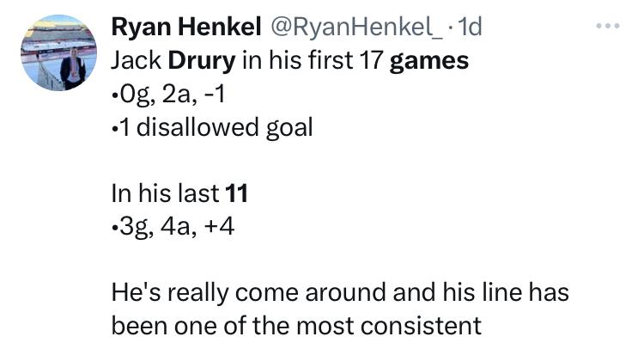Open the Ryan Henkel display name link

pyautogui.click(x=186, y=27)
